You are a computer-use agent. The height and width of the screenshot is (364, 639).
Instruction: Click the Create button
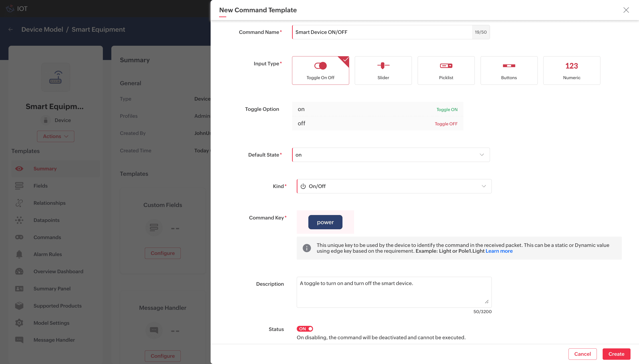tap(616, 354)
